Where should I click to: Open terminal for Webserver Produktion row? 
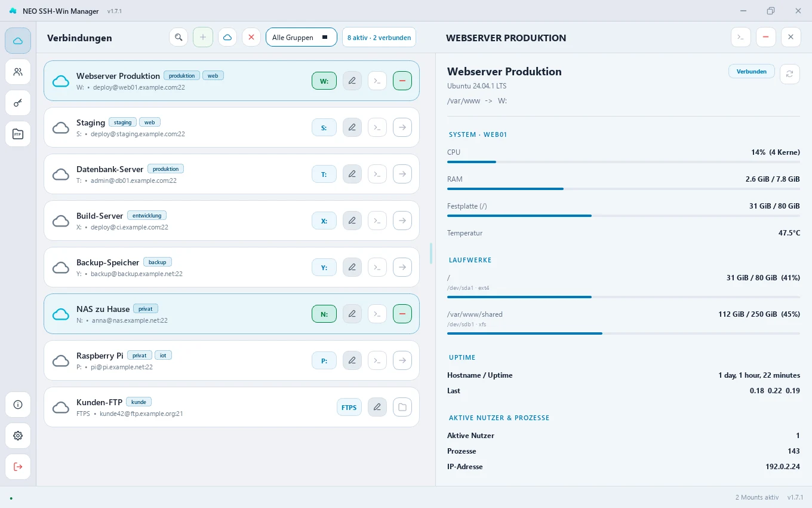click(x=377, y=81)
